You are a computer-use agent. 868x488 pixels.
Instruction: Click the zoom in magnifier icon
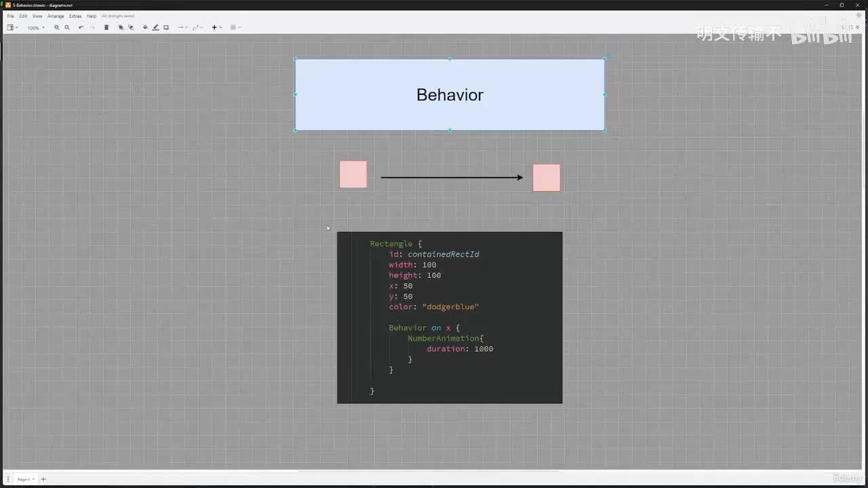pos(57,28)
